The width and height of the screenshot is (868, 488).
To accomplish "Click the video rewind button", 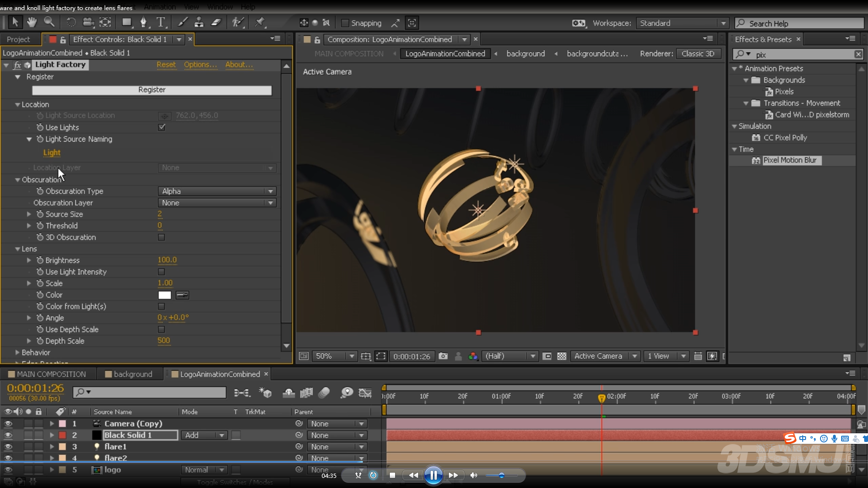I will [x=413, y=475].
